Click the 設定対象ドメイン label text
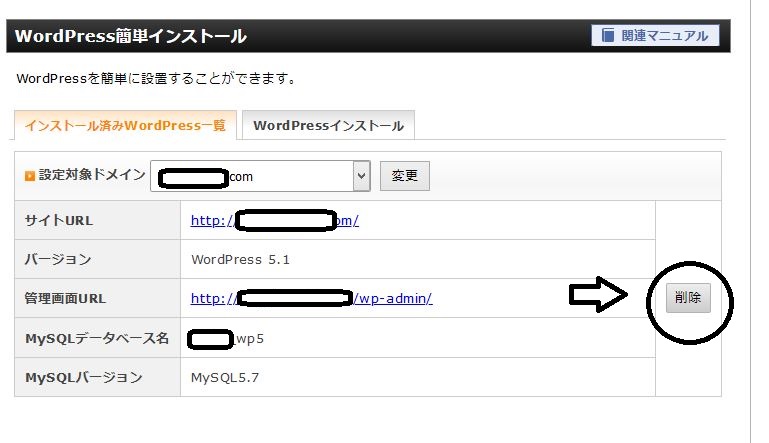 (x=92, y=175)
